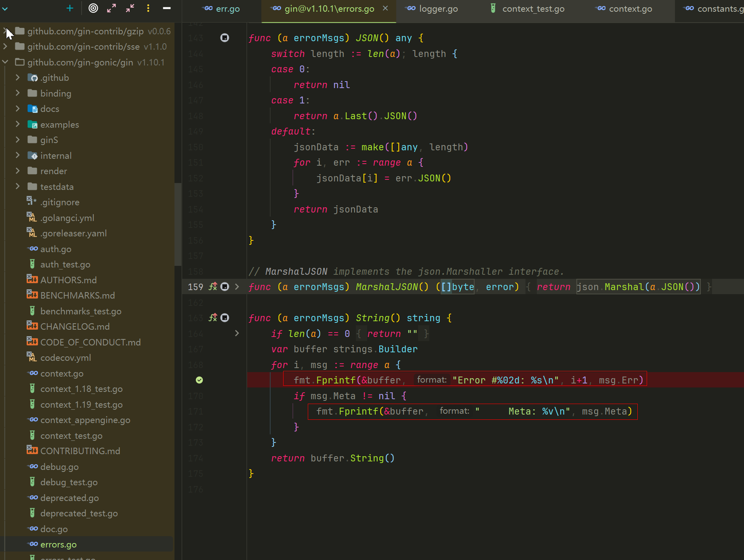
Task: Click the square gutter icon on MarshalJSON line
Action: 225,286
